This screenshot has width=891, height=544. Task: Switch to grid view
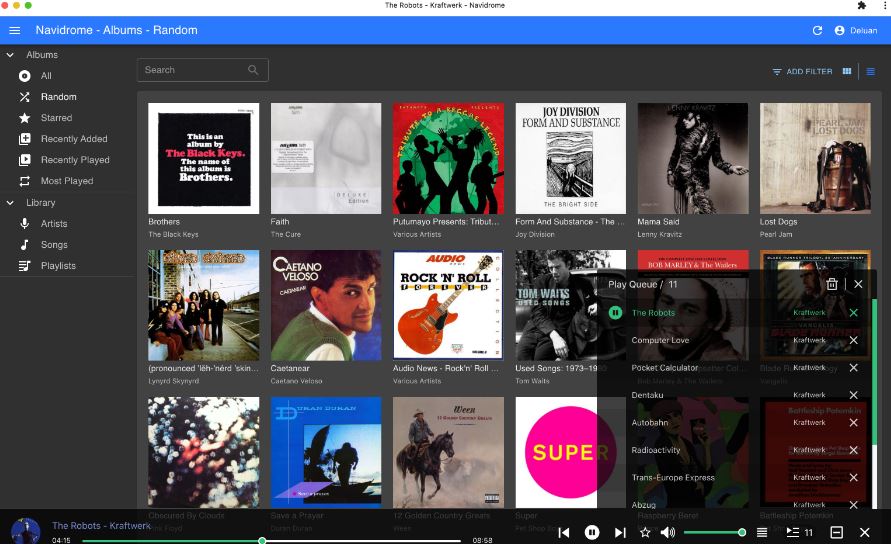click(x=847, y=71)
